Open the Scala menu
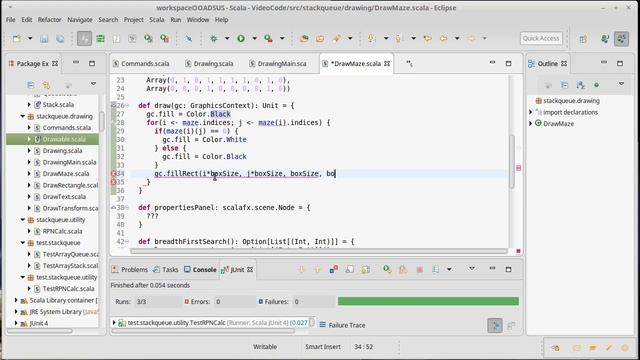 (x=157, y=20)
